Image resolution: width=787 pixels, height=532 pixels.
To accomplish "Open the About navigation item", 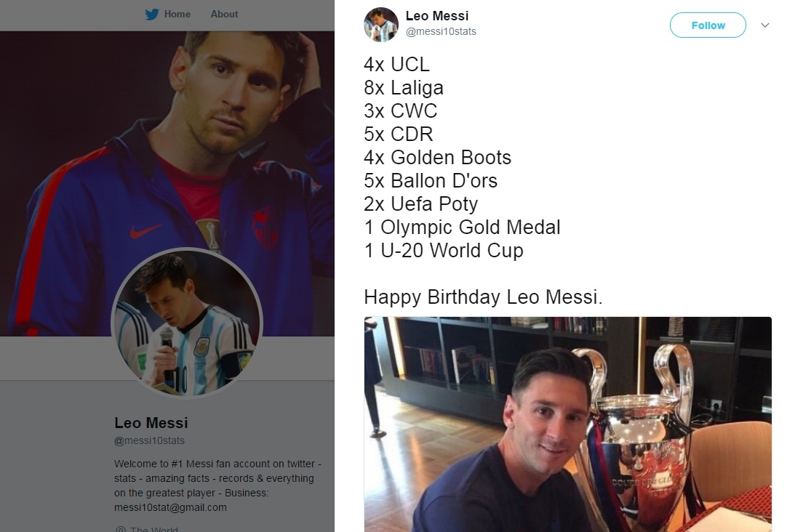I will click(x=224, y=14).
